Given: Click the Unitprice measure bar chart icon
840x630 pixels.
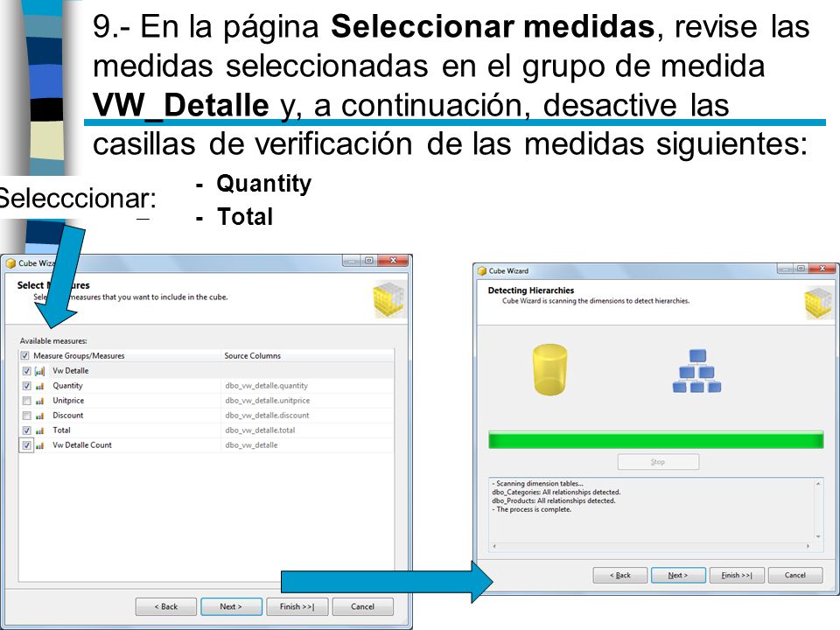Looking at the screenshot, I should (x=39, y=401).
